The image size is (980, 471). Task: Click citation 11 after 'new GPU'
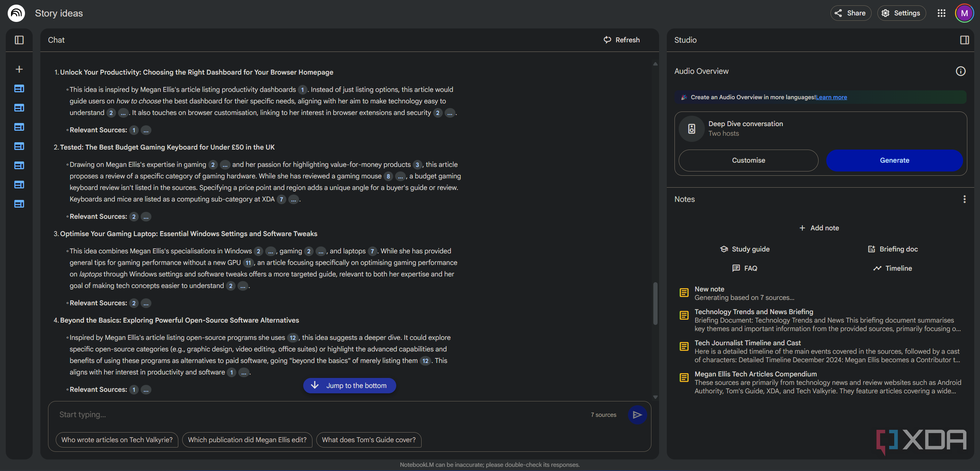coord(248,263)
